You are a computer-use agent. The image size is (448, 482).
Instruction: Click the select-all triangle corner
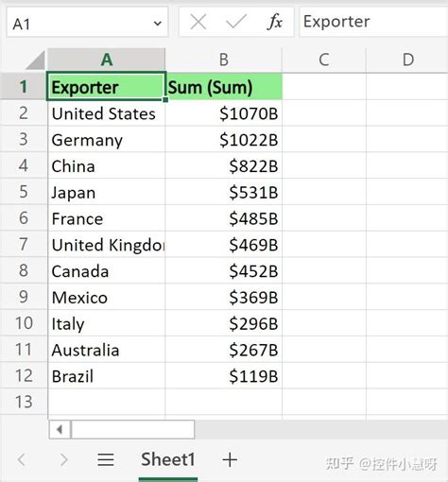(x=35, y=60)
